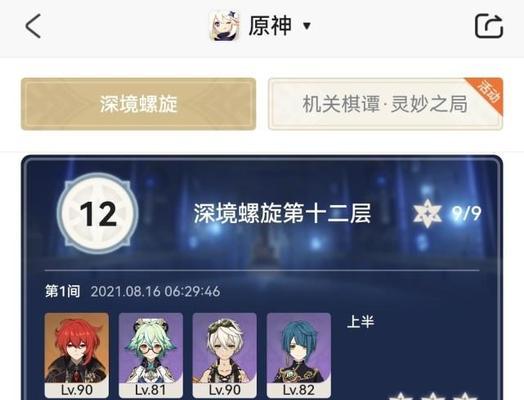This screenshot has width=524, height=400.
Task: Tap the 9/9 star count
Action: 467,213
